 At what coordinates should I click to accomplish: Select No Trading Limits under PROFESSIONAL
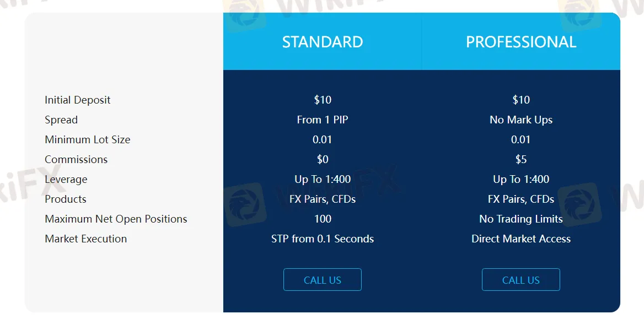tap(520, 219)
